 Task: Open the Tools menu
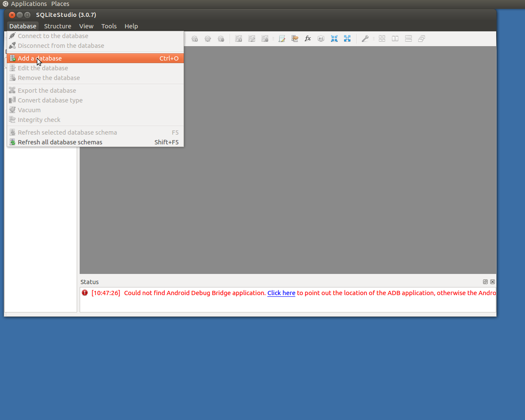click(x=109, y=26)
